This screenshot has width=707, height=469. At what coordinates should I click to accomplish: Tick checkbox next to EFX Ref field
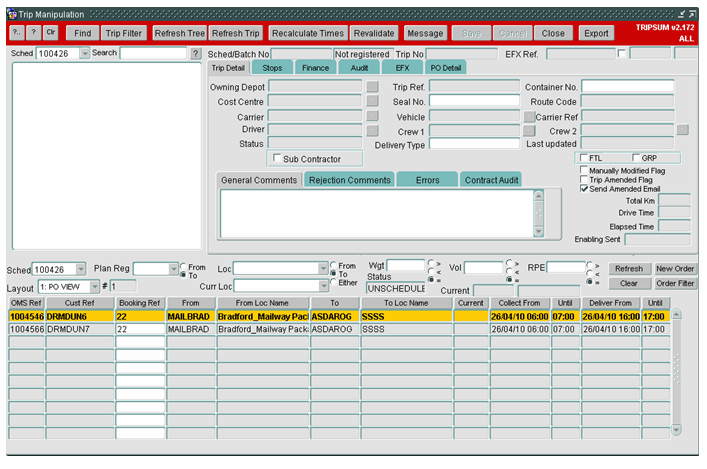coord(622,54)
